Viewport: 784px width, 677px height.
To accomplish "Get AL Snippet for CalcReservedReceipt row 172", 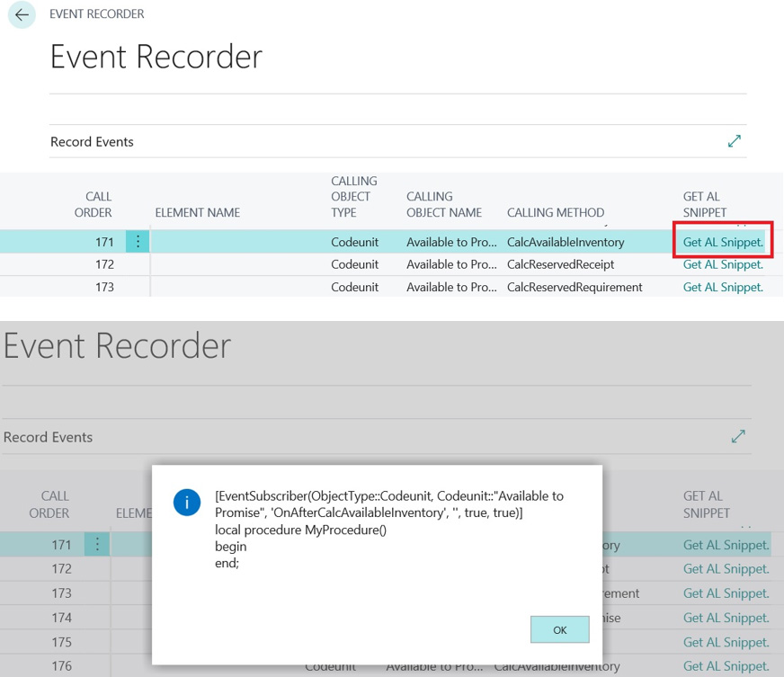I will tap(723, 264).
